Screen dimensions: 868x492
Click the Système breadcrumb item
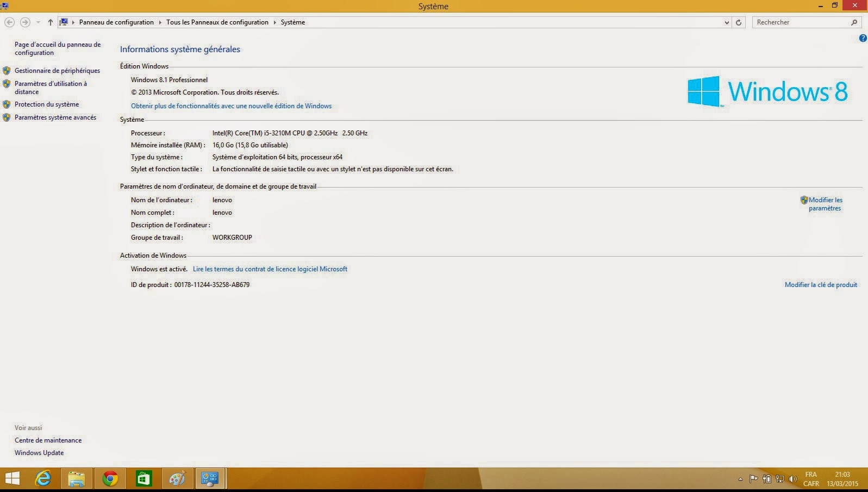pyautogui.click(x=293, y=22)
